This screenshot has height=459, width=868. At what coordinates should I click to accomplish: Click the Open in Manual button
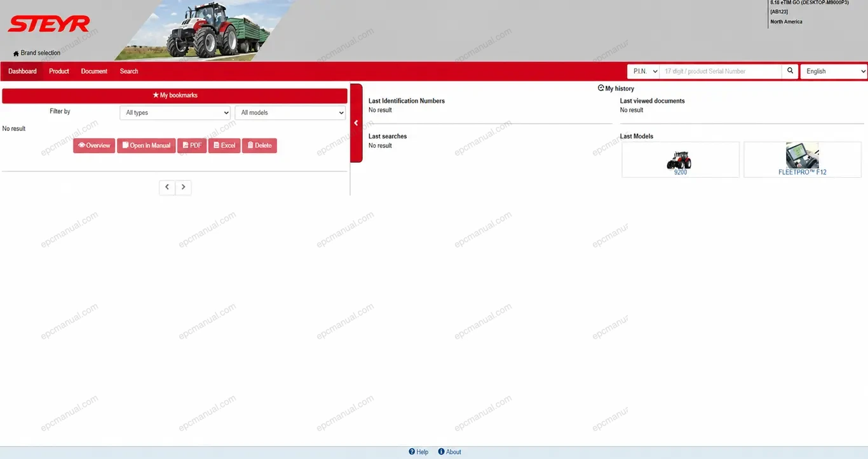tap(146, 145)
